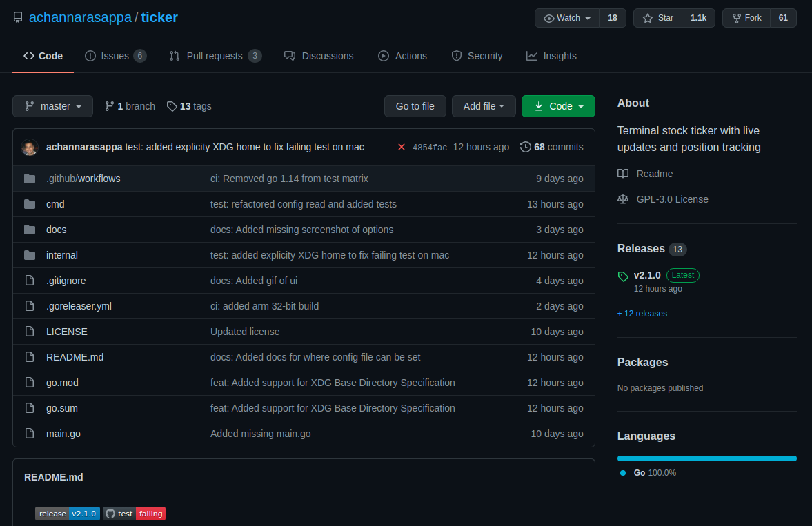Image resolution: width=812 pixels, height=526 pixels.
Task: Expand the Add file dropdown
Action: click(484, 106)
